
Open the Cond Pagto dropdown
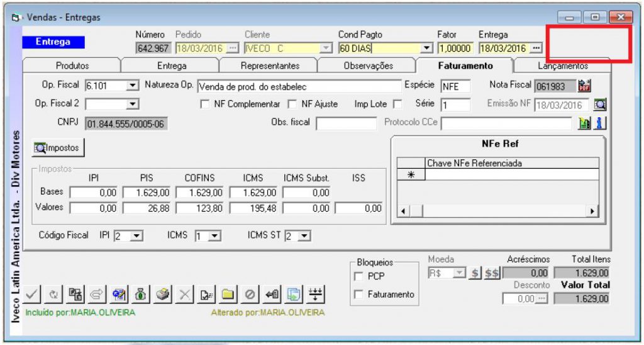click(x=427, y=48)
